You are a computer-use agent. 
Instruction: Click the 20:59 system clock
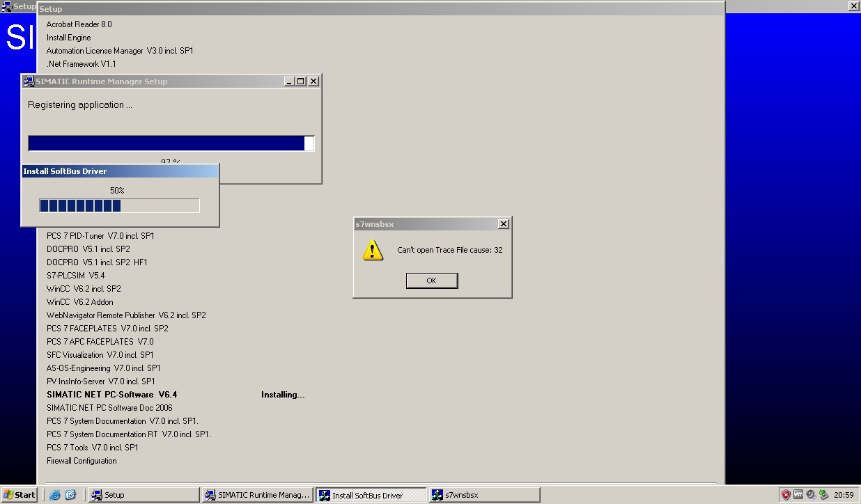pos(844,495)
